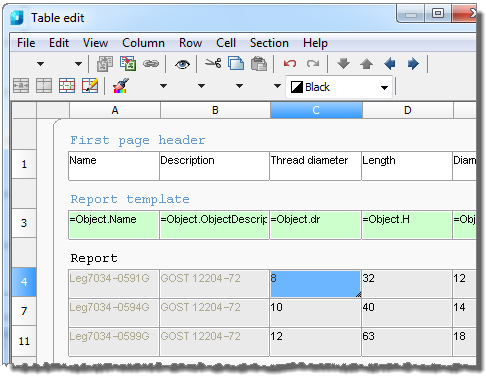This screenshot has width=486, height=377.
Task: Open the Row menu
Action: [x=190, y=43]
